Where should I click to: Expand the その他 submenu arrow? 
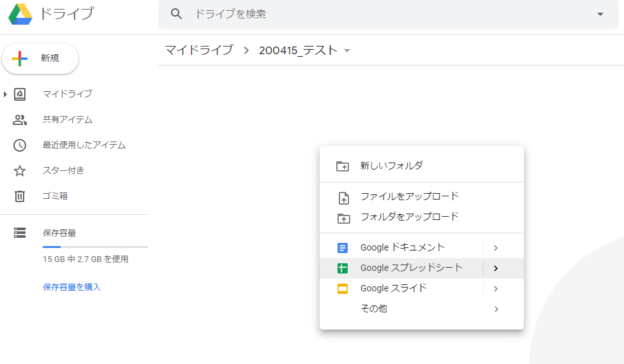tap(496, 309)
